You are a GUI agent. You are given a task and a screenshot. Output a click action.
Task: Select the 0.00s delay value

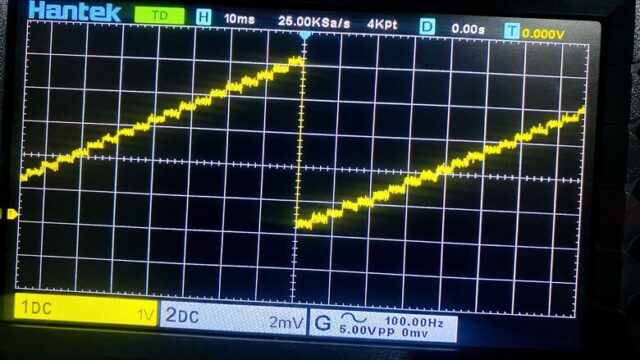click(x=468, y=29)
